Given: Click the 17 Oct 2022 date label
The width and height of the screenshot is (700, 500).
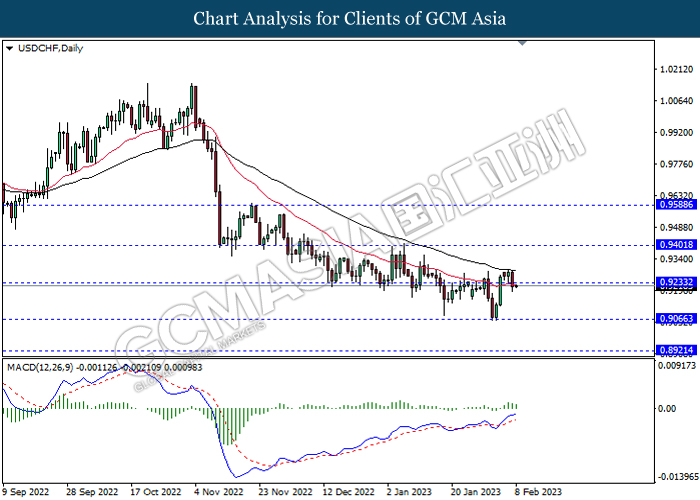Looking at the screenshot, I should pyautogui.click(x=156, y=492).
